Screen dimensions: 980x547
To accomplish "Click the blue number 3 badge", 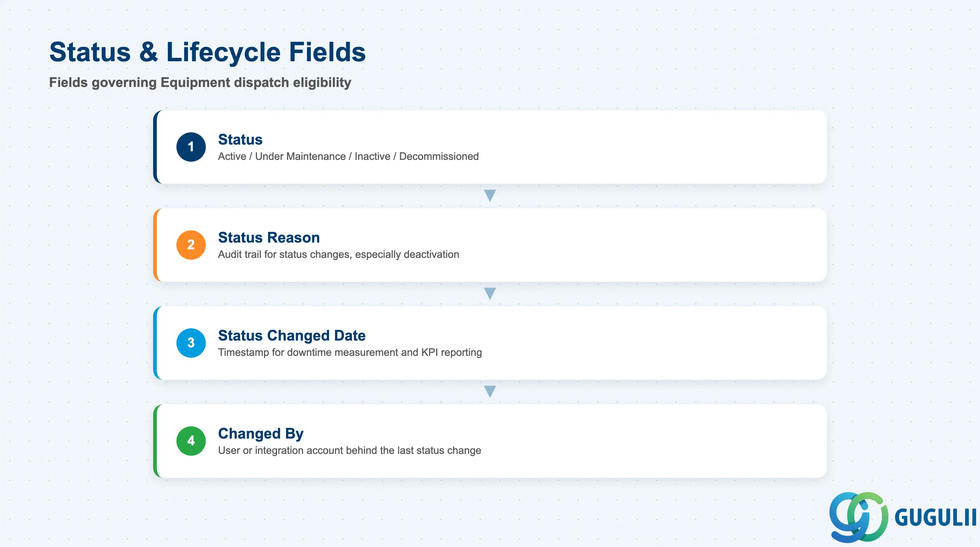I will [x=191, y=343].
